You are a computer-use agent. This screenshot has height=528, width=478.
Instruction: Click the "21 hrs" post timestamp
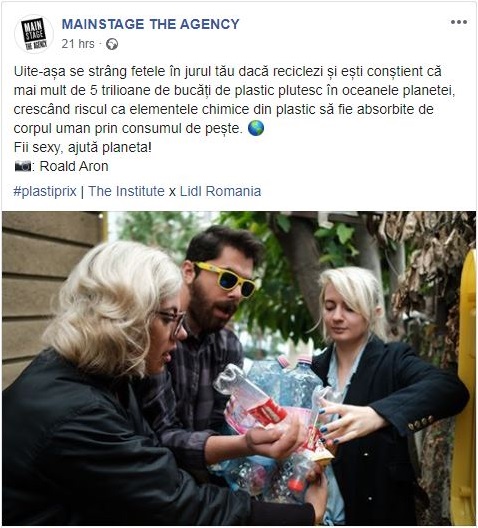point(78,44)
